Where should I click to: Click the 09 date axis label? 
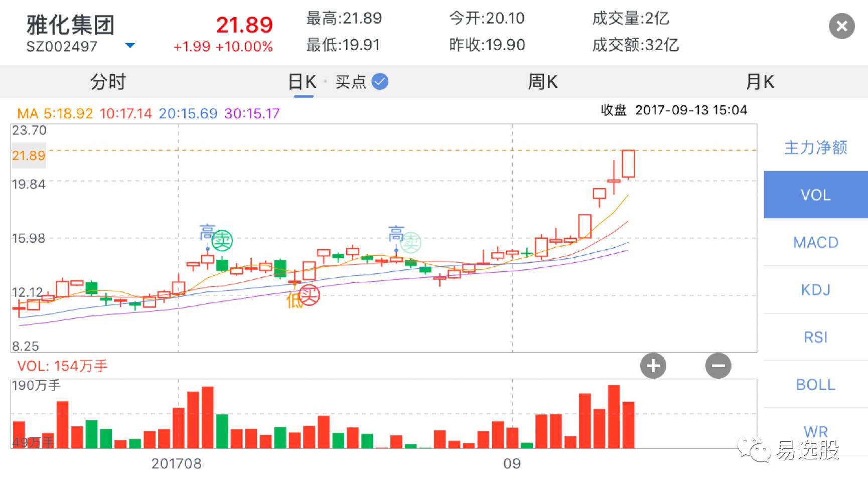(x=512, y=463)
